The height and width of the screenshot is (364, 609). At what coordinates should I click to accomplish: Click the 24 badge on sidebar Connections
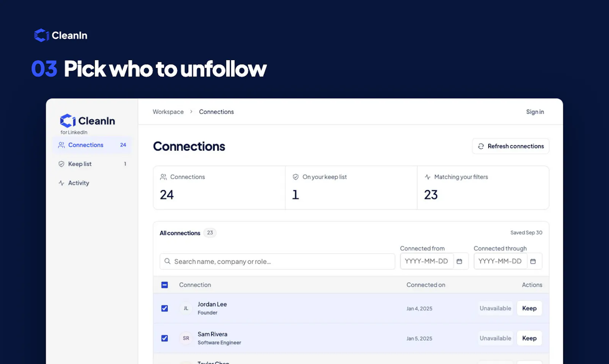tap(123, 145)
